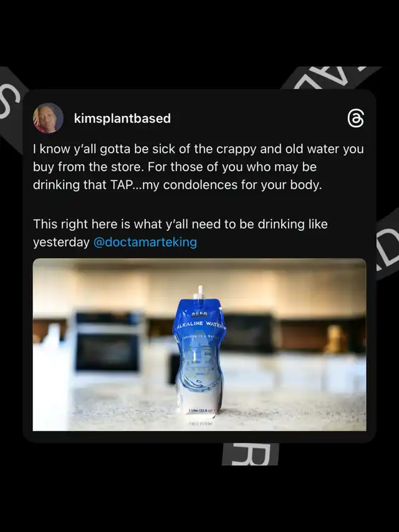Click the blurred oven in photo background
Screen dimensions: 399x532
108,342
